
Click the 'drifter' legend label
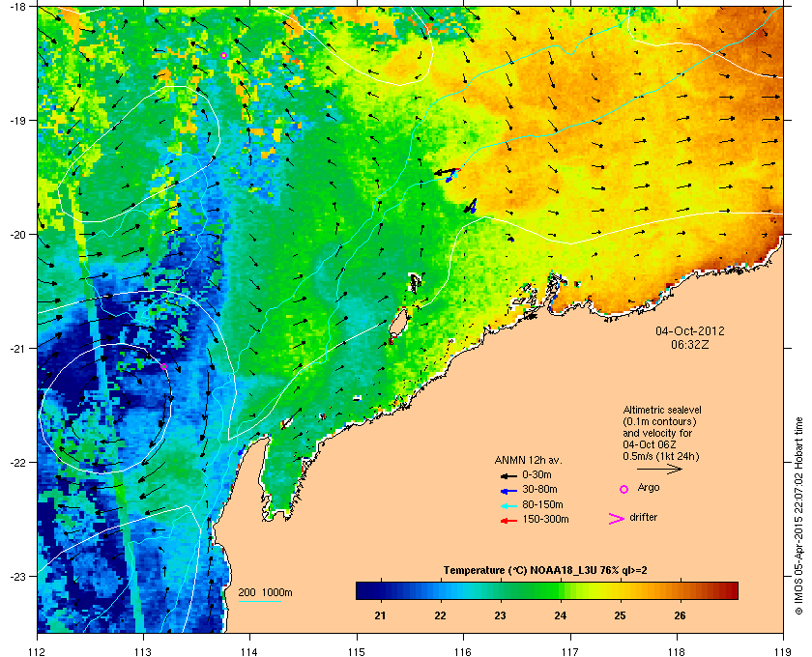tap(643, 517)
